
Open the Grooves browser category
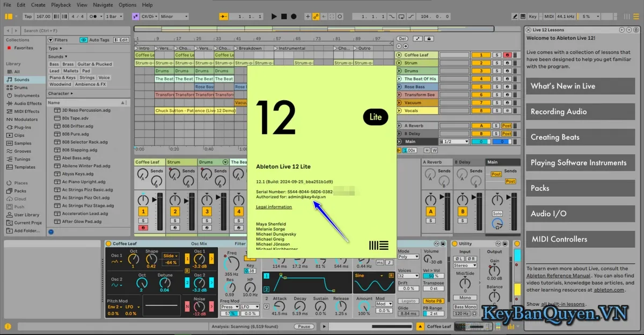pos(23,151)
